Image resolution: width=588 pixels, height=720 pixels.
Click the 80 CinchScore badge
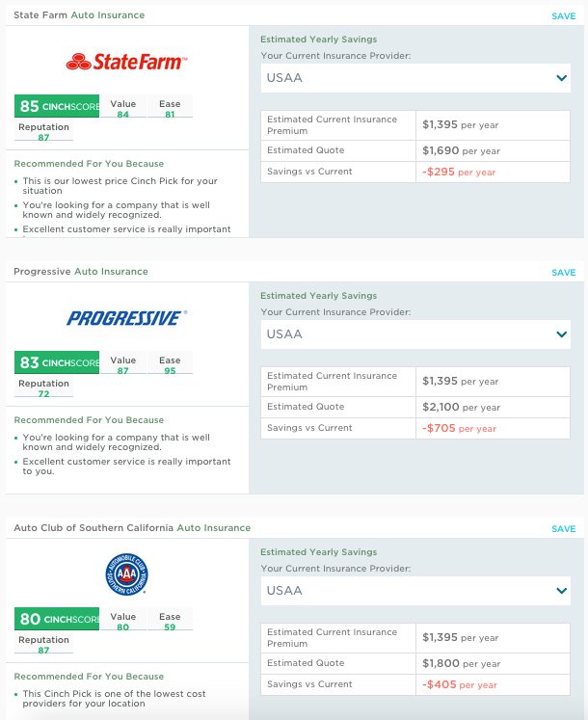tap(57, 619)
